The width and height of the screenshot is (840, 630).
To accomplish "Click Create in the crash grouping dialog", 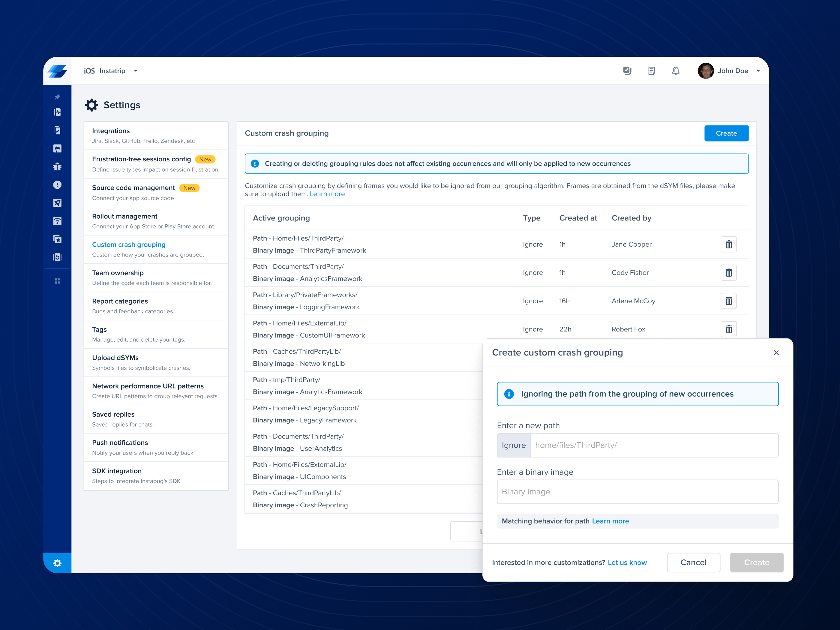I will point(756,562).
